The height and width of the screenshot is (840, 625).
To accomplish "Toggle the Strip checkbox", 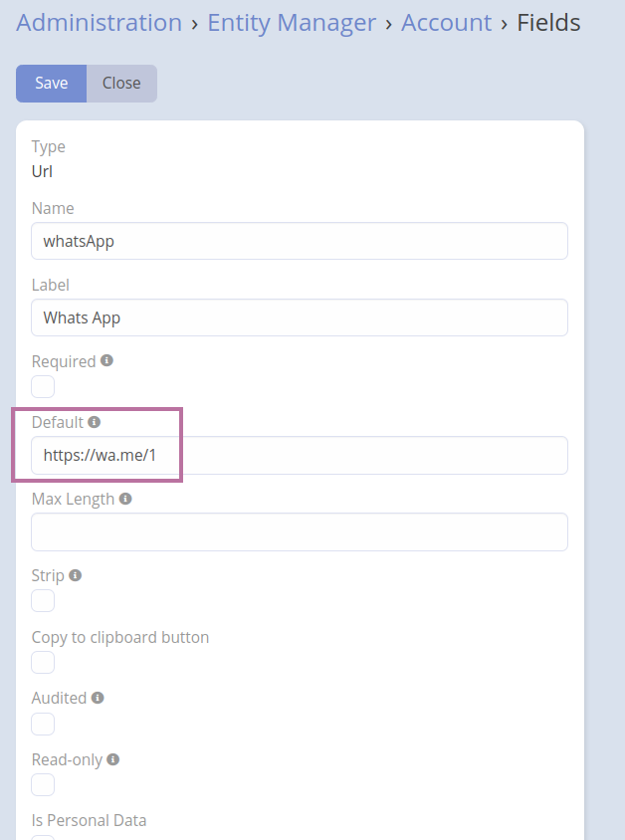I will coord(43,600).
